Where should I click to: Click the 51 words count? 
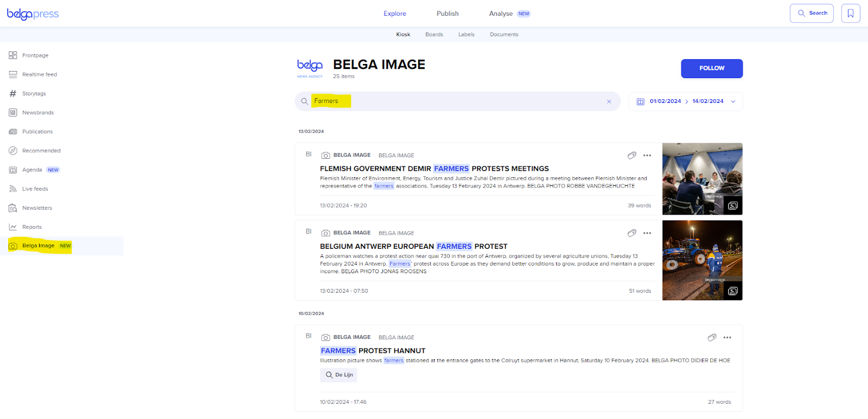tap(640, 291)
